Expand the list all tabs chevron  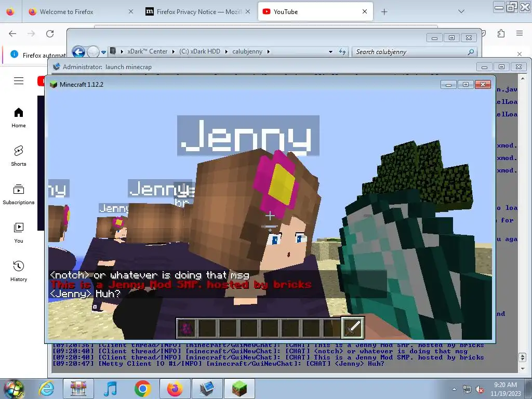(461, 11)
